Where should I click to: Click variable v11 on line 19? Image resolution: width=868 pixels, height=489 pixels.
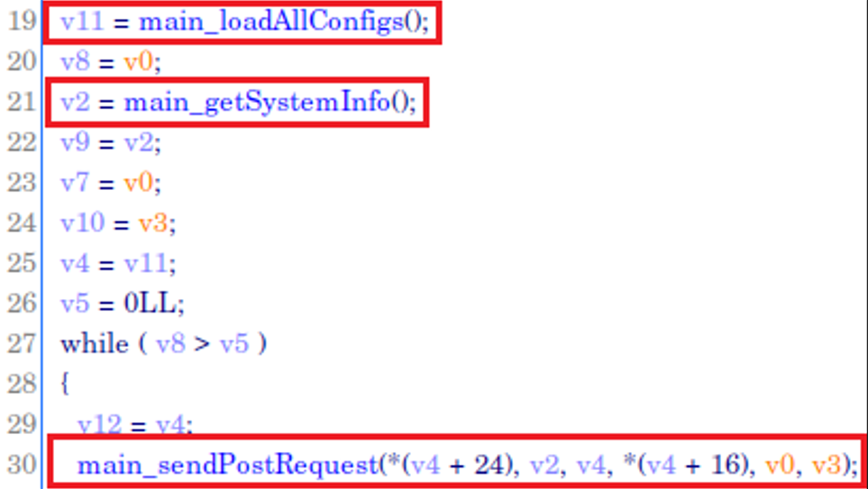(82, 23)
